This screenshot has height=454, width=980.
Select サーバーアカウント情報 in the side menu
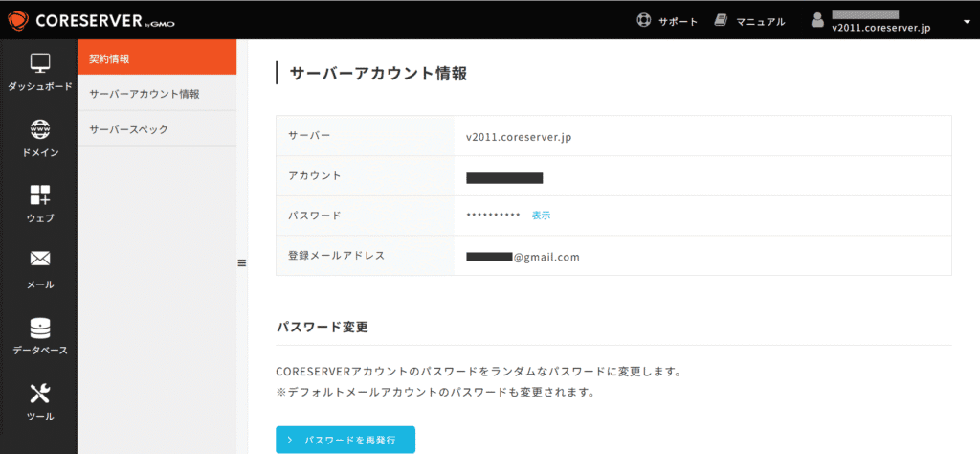[x=157, y=94]
